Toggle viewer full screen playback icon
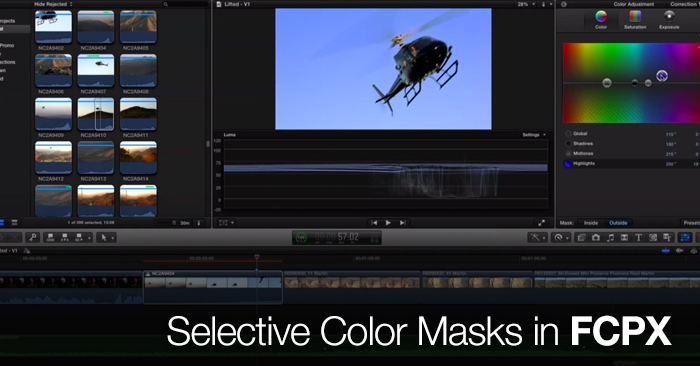 tap(542, 223)
